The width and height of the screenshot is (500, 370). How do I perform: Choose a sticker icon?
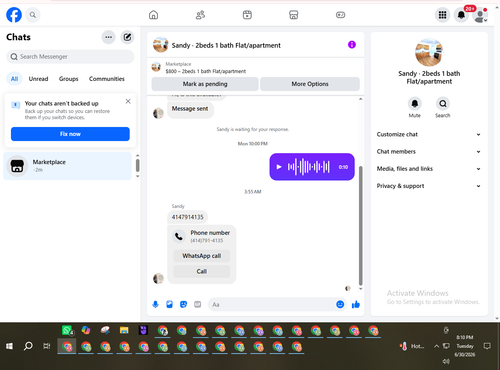point(184,304)
